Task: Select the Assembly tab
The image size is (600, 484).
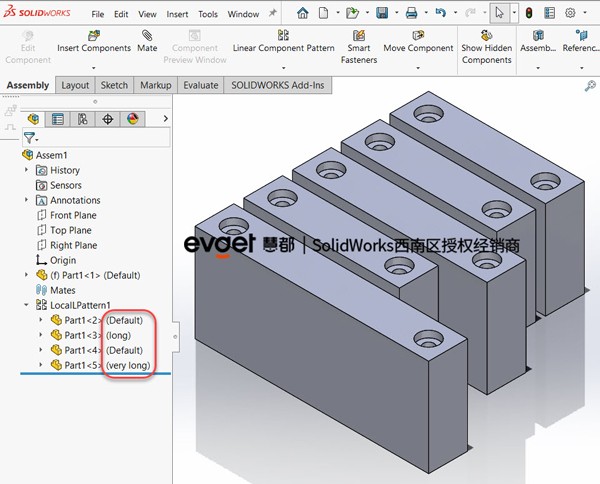Action: pyautogui.click(x=28, y=85)
